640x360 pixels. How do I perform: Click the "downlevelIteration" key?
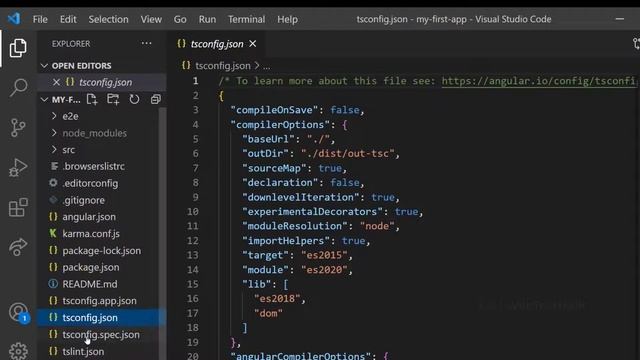[x=301, y=197]
